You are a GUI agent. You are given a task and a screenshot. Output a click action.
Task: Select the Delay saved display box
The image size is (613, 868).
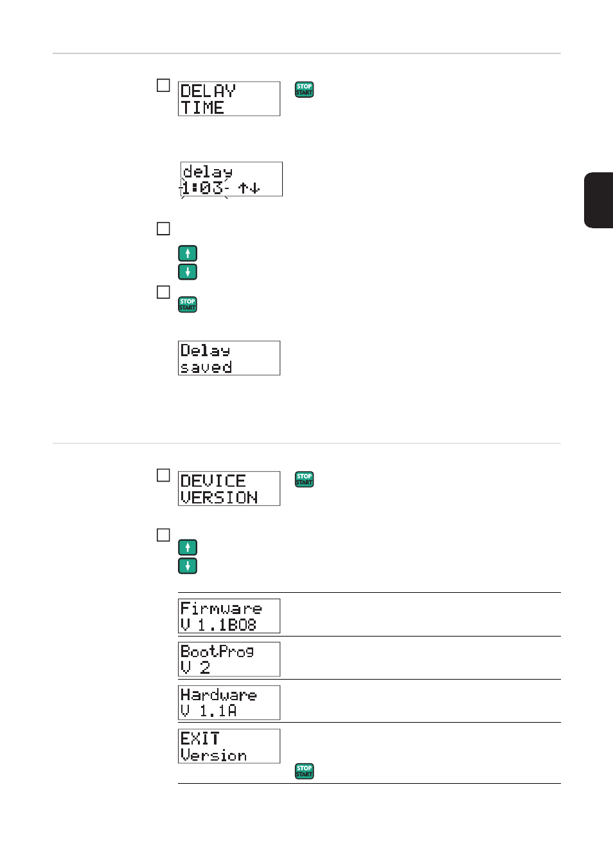coord(229,358)
